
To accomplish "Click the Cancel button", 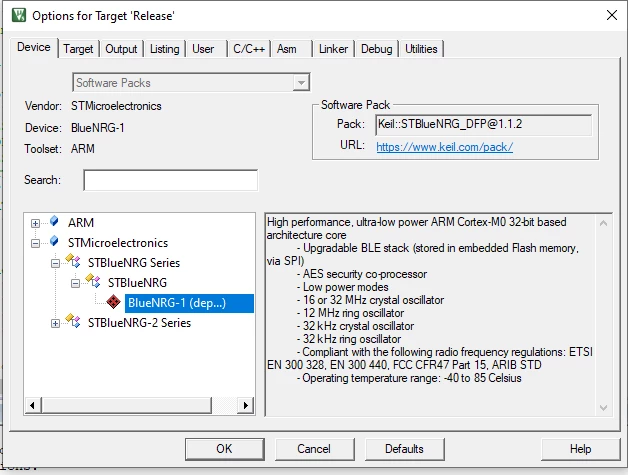I will 314,449.
